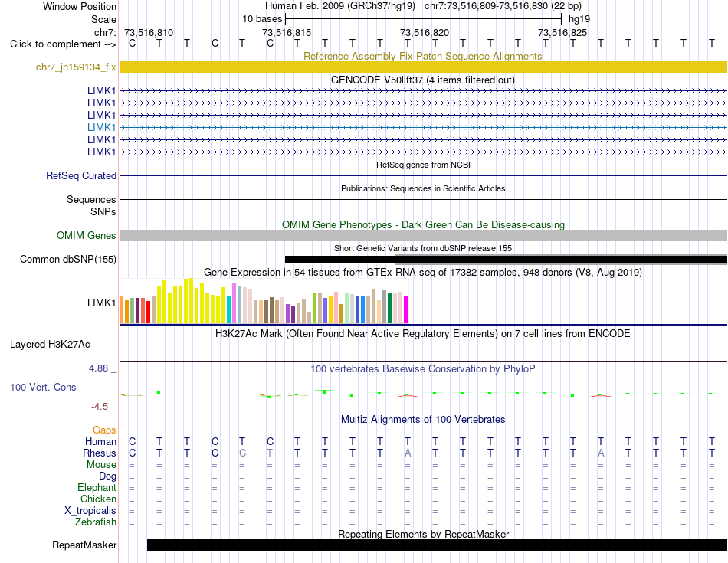The height and width of the screenshot is (563, 728).
Task: Open 'Short Genetic Variants from dbSNP release 155'
Action: (422, 248)
